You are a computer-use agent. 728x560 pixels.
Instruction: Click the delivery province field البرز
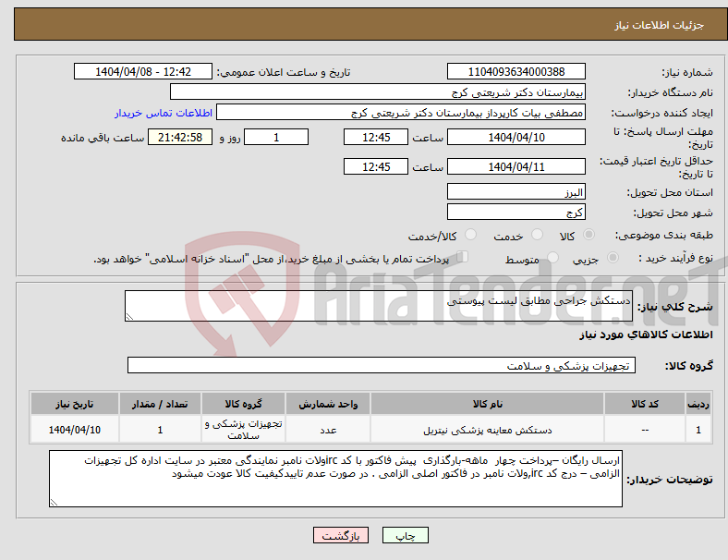click(x=516, y=192)
